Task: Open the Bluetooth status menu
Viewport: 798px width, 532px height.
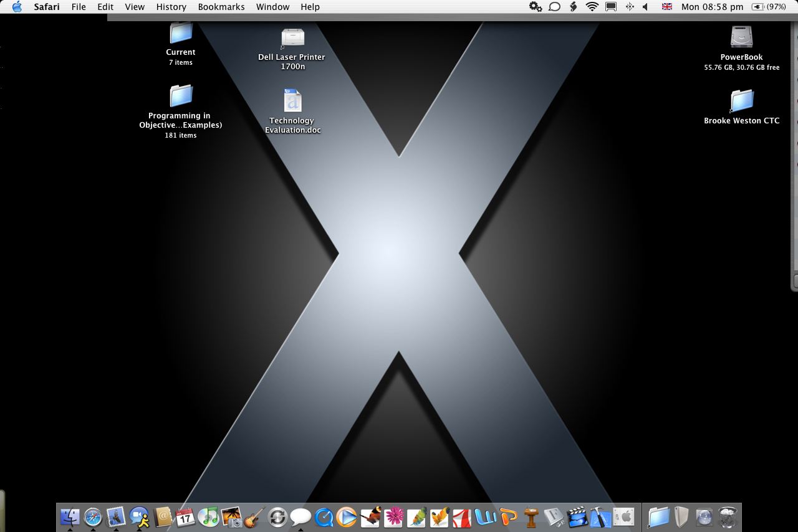Action: [629, 7]
